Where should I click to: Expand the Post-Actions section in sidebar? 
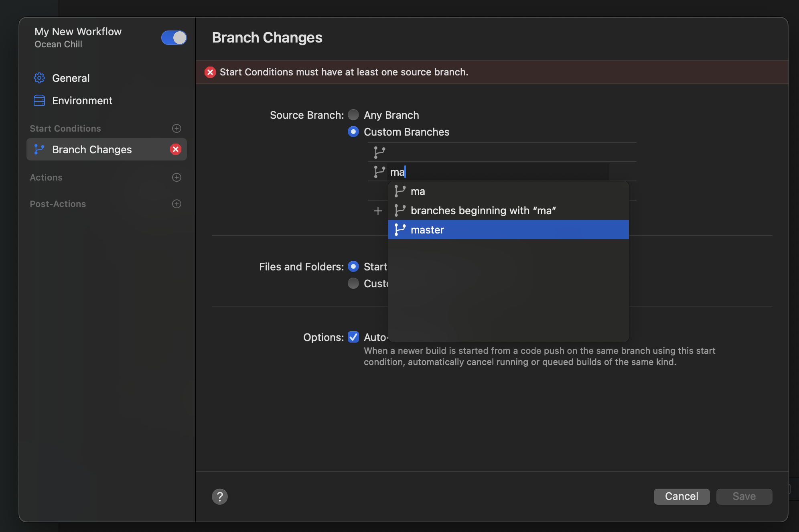176,204
